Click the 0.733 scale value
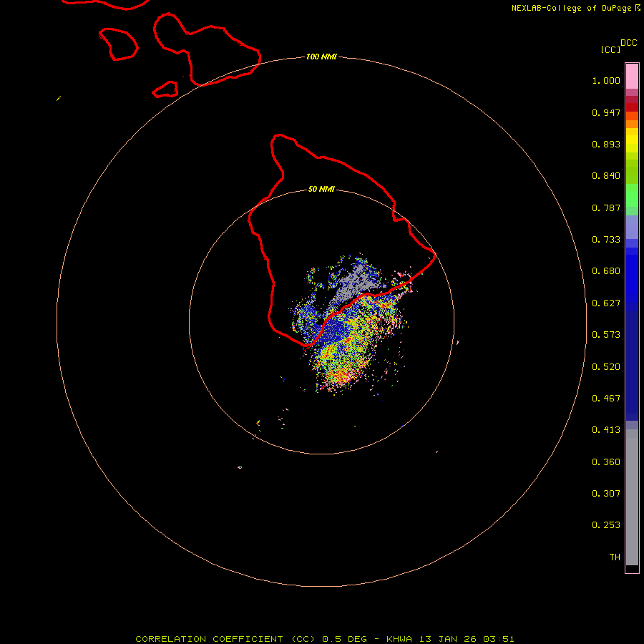Screen dimensions: 644x644 point(606,240)
